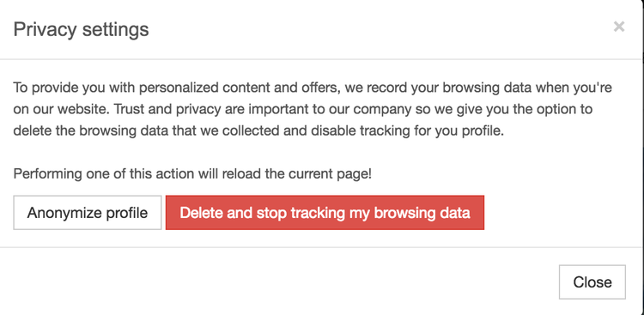The height and width of the screenshot is (315, 644).
Task: Select Delete and stop tracking my browsing data
Action: coord(325,213)
